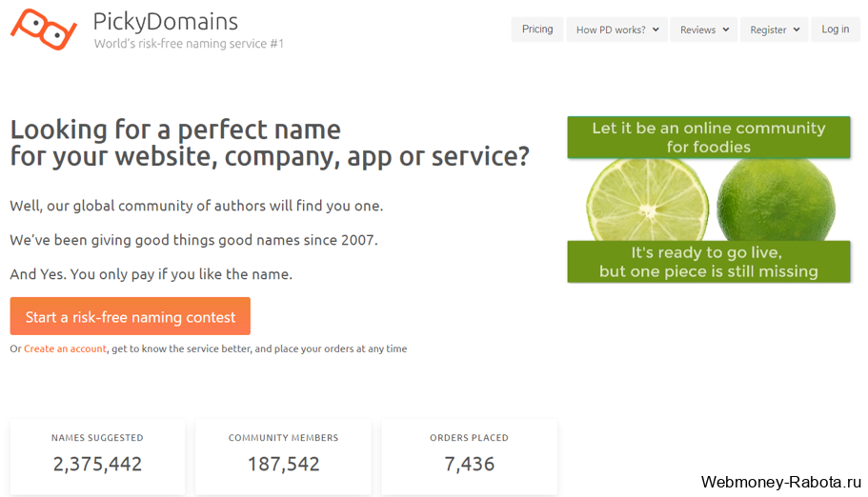Viewport: 868px width, 497px height.
Task: Click the chevron arrow next to Register
Action: pos(797,30)
